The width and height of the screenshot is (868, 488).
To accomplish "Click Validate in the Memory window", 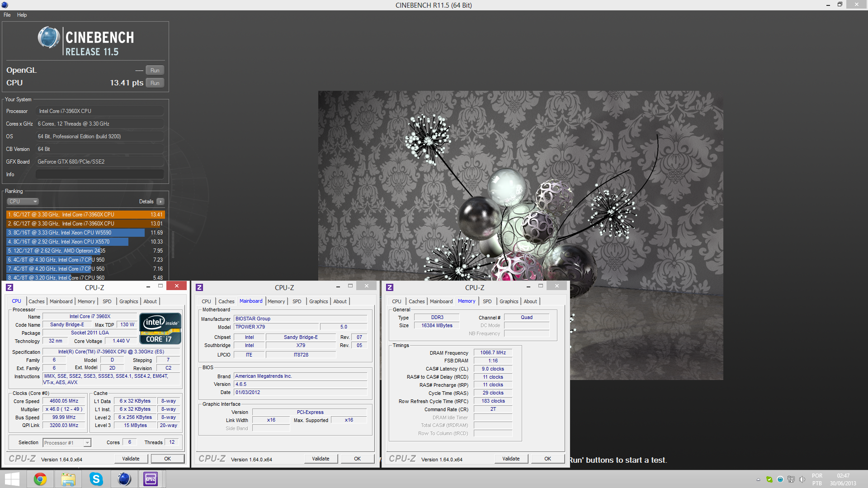I will click(x=511, y=459).
